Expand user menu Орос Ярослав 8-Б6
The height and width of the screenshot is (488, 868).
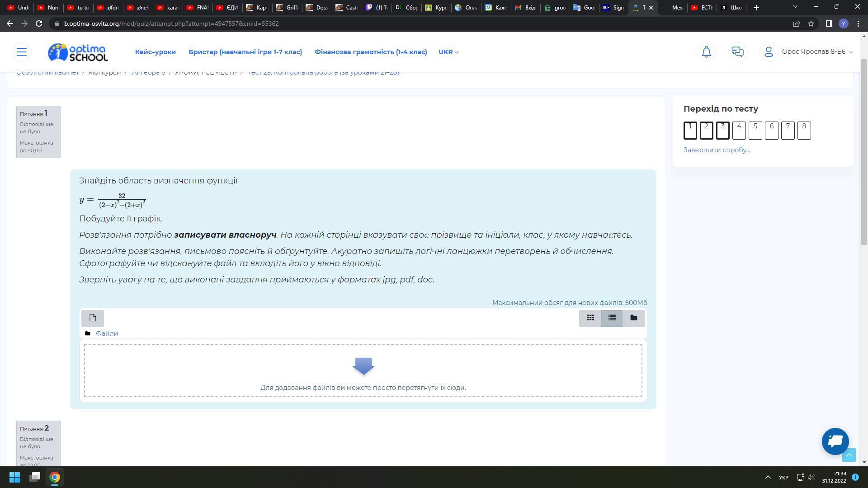click(813, 52)
